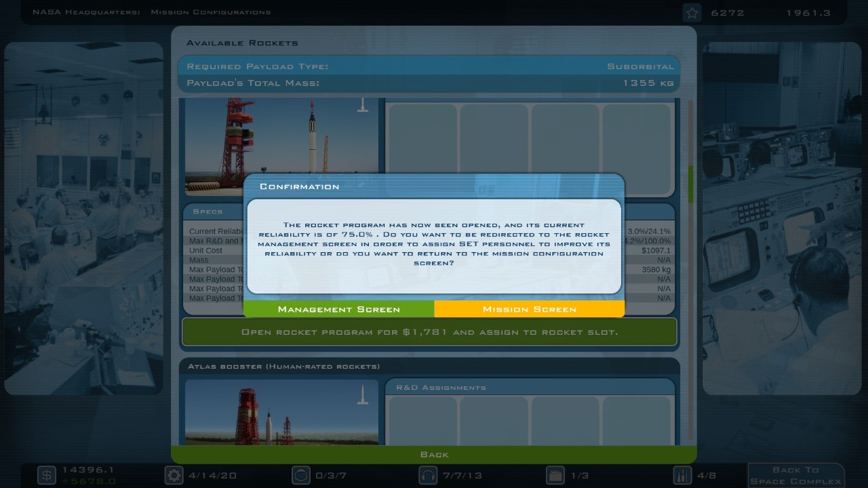868x488 pixels.
Task: Choose the orange Mission Screen button
Action: click(x=529, y=309)
